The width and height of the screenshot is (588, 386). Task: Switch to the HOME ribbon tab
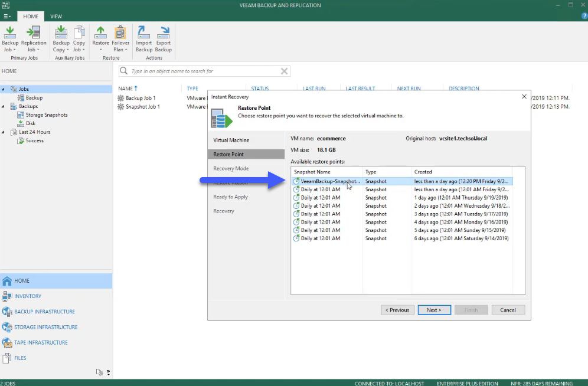(30, 17)
